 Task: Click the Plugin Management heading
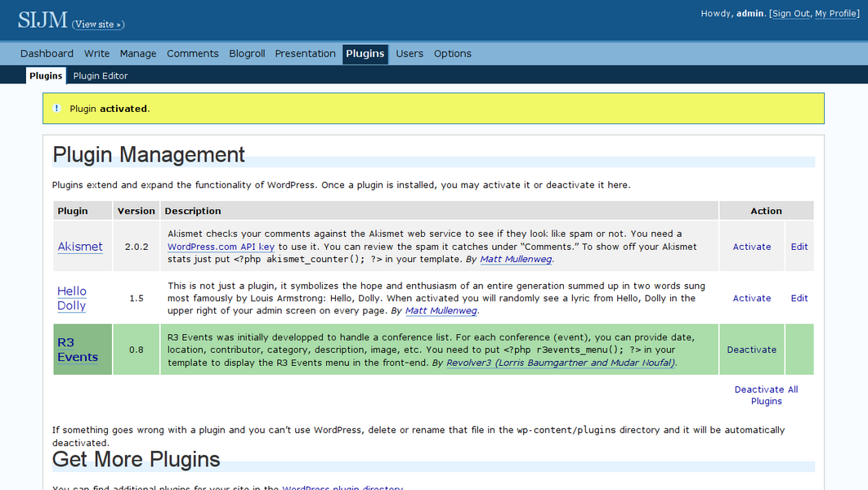[x=149, y=155]
